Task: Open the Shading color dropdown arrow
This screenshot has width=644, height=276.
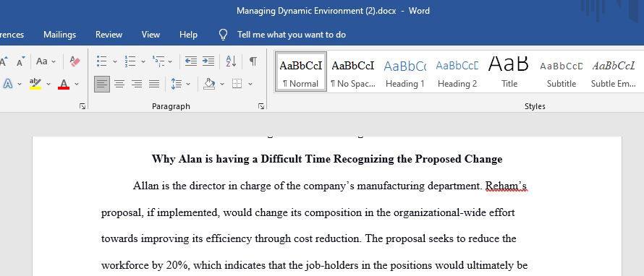Action: tap(222, 84)
